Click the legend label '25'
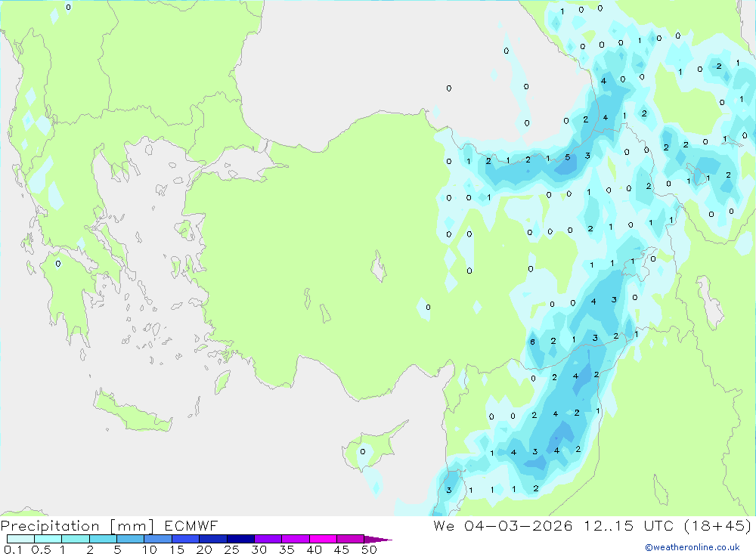The image size is (756, 554). [x=231, y=549]
